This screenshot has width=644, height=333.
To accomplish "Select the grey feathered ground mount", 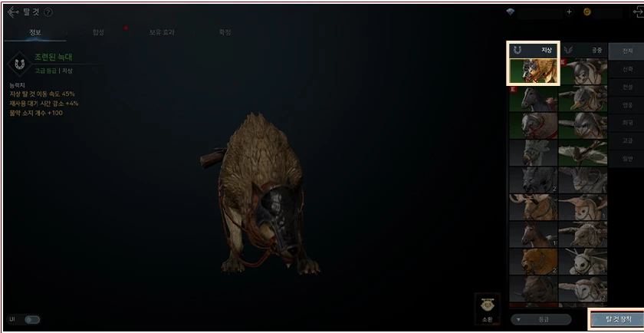I will pos(533,153).
